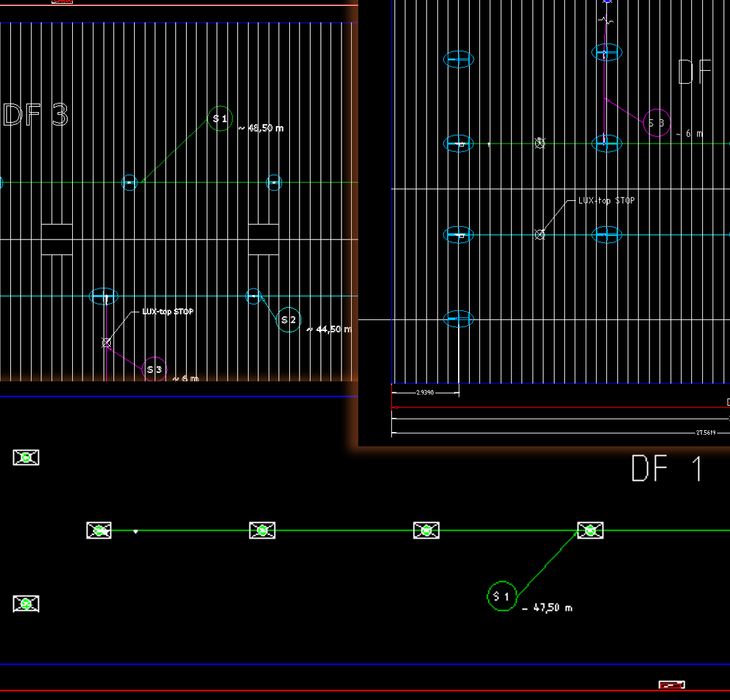Click the cyan ellipse connected to S2 leader

pos(254,296)
